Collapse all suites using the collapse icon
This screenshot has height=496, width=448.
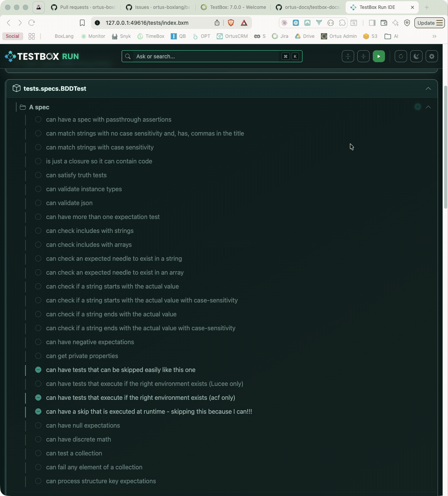(363, 56)
